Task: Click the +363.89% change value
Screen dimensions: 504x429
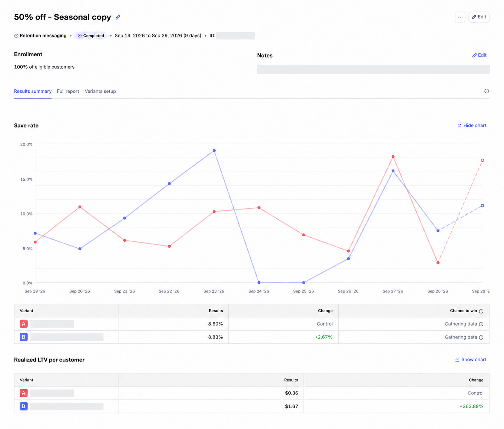Action: [471, 406]
